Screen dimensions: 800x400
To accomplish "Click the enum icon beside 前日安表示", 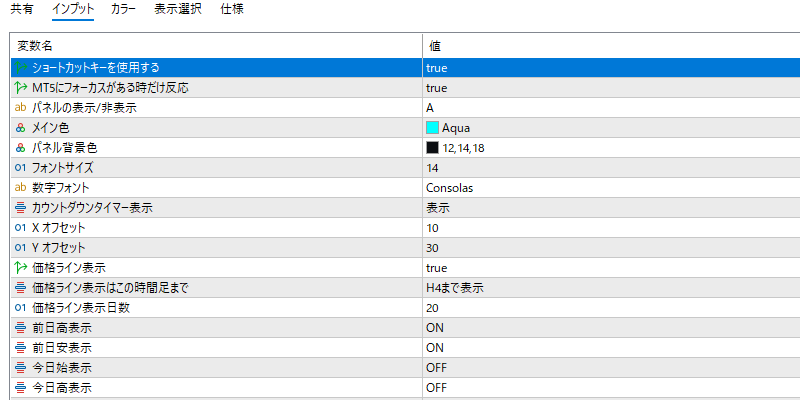I will (x=20, y=348).
